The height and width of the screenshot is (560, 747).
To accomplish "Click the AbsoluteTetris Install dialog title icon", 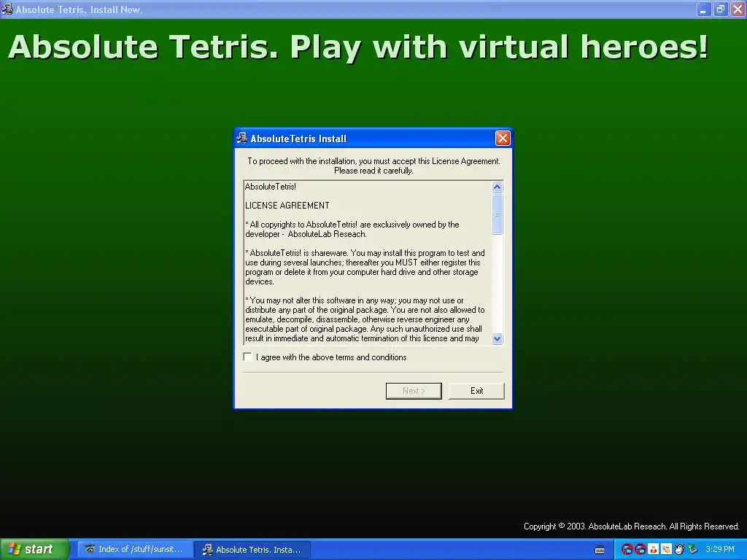I will point(242,139).
